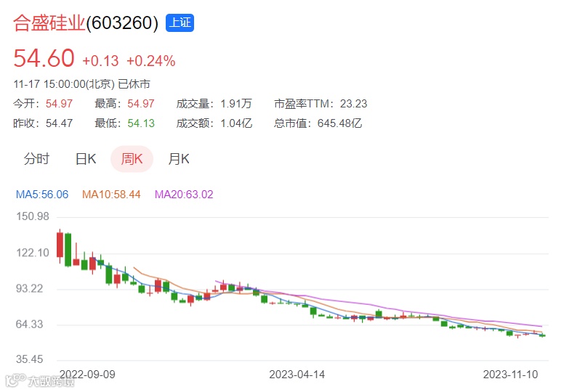Select the 周K weekly chart tab
564x392 pixels.
132,158
